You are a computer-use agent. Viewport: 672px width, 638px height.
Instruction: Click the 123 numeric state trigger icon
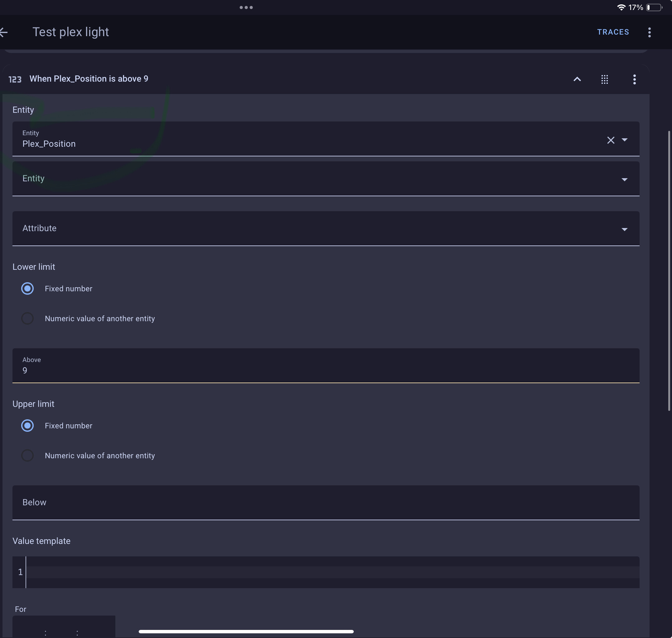[15, 79]
